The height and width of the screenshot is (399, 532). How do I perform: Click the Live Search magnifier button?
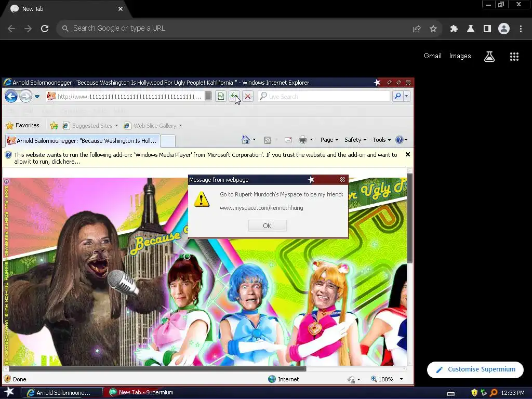(397, 96)
